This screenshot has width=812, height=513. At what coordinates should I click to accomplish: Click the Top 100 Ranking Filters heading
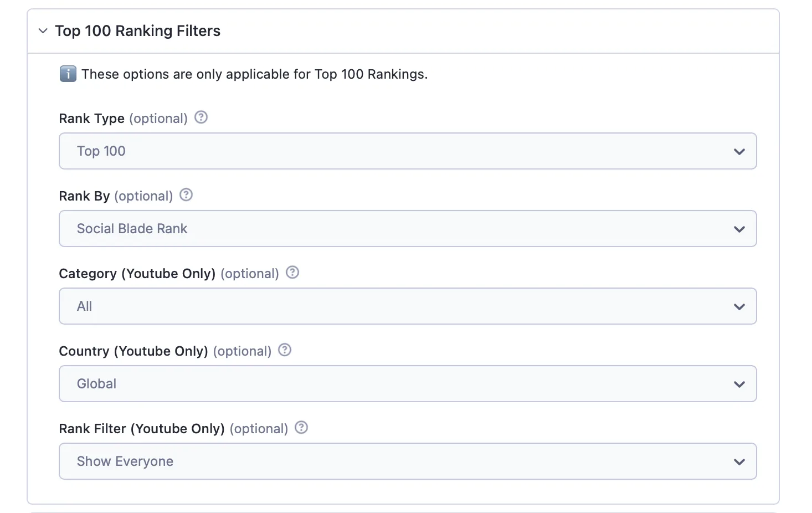[x=137, y=31]
